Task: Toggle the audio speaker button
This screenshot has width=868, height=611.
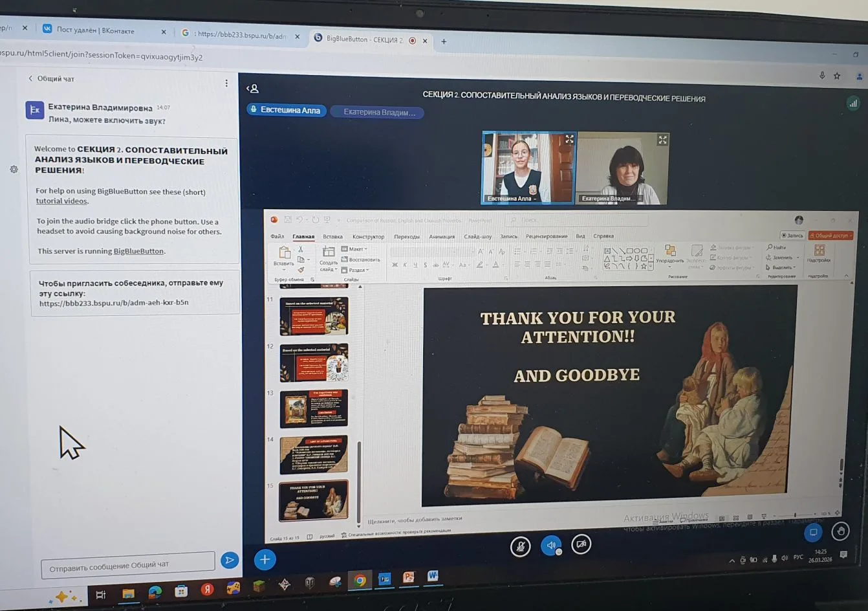Action: (x=550, y=546)
